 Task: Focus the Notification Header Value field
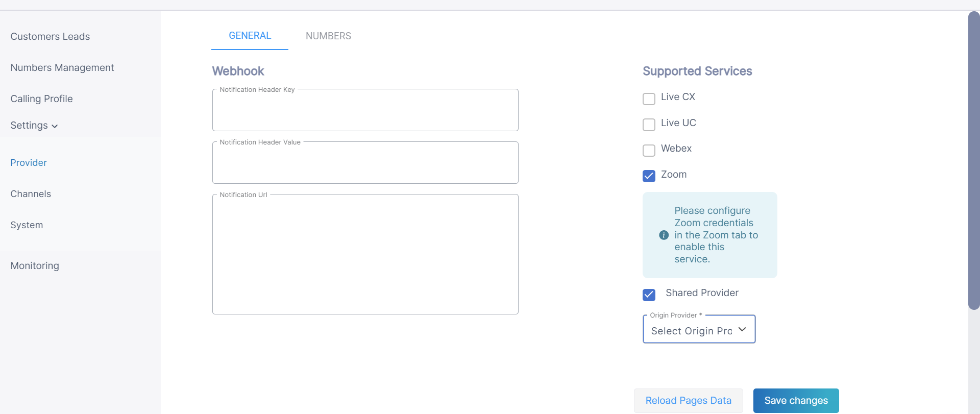[x=365, y=164]
